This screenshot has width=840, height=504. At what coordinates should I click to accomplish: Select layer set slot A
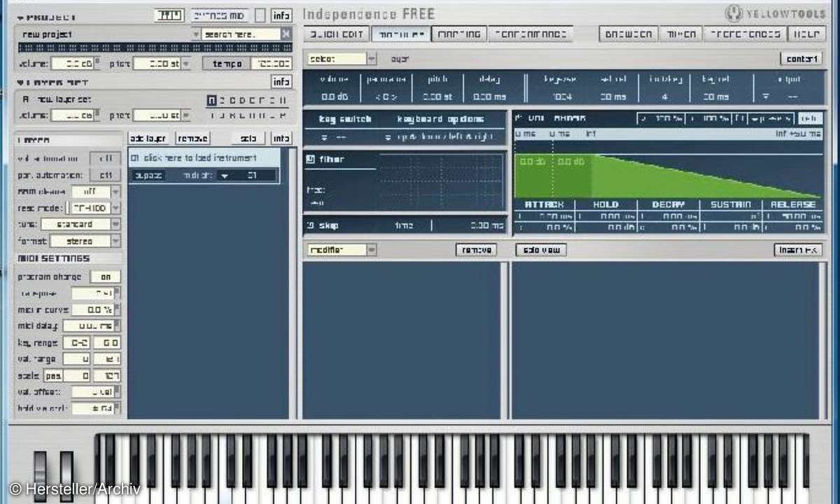click(213, 99)
